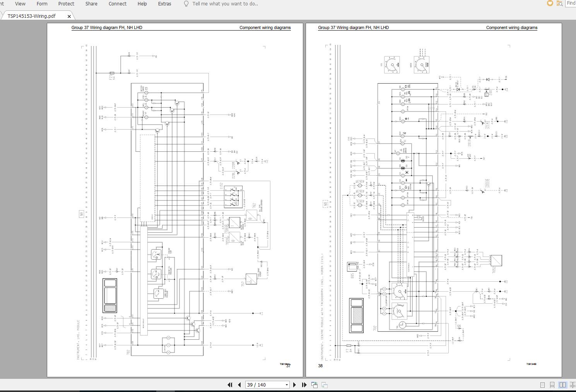This screenshot has height=392, width=576.
Task: Return to the previous view
Action: point(314,385)
